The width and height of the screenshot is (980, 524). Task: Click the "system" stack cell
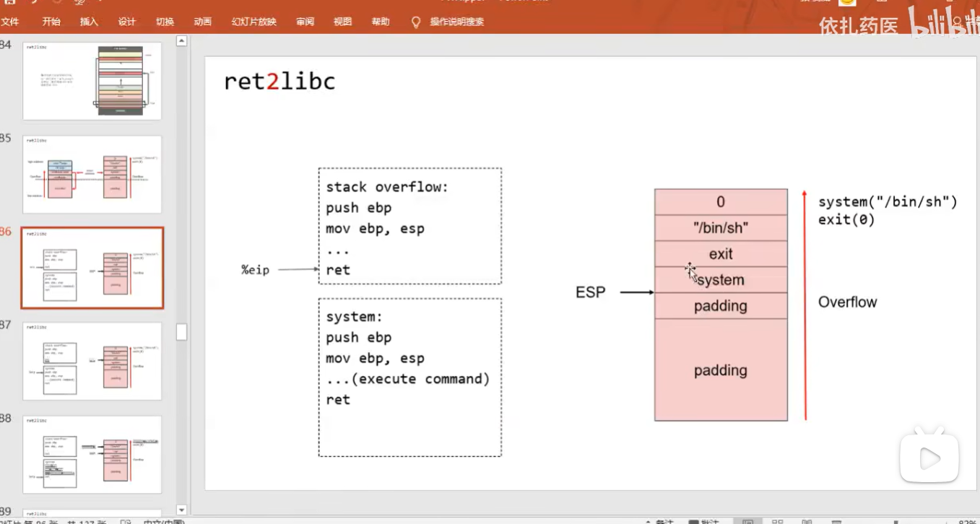pyautogui.click(x=721, y=280)
